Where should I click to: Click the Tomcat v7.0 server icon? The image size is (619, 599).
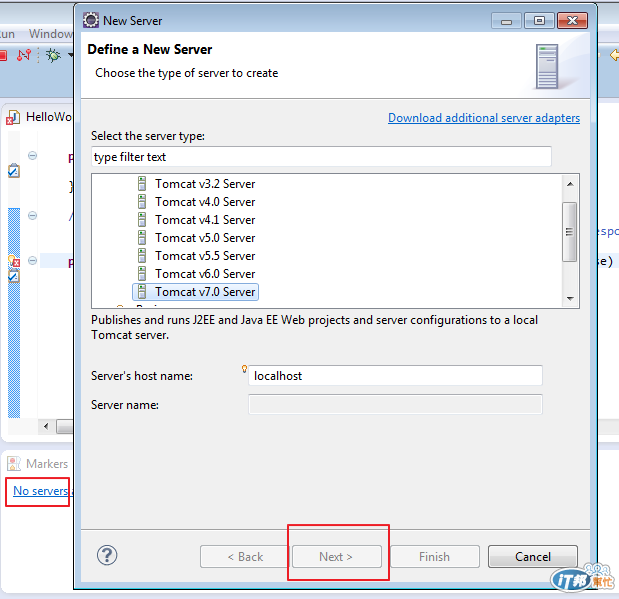(142, 292)
